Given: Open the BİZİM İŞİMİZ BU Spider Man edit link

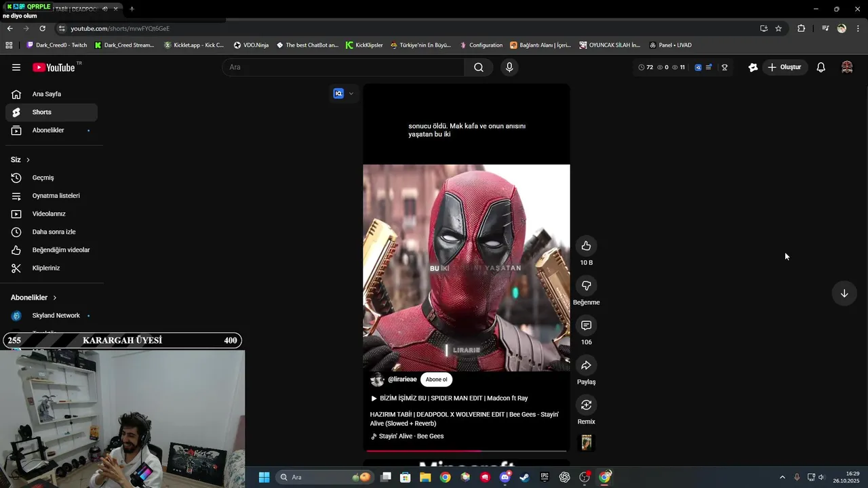Looking at the screenshot, I should (449, 399).
